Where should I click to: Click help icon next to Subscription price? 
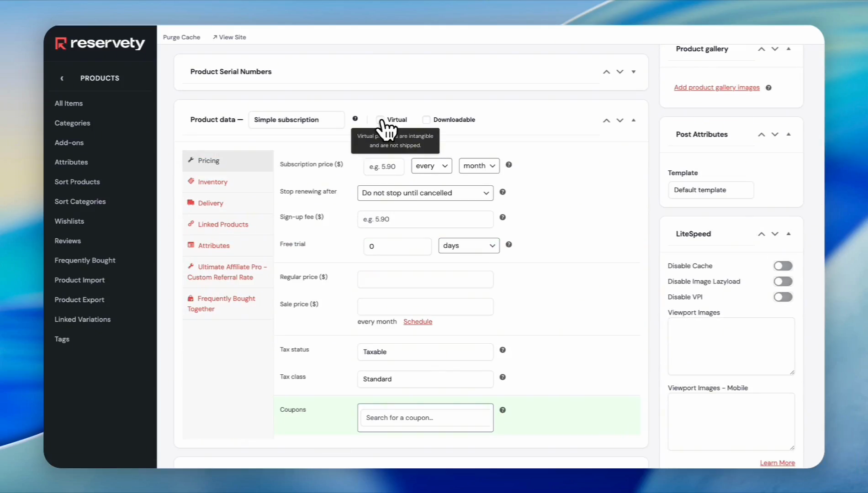pyautogui.click(x=508, y=165)
